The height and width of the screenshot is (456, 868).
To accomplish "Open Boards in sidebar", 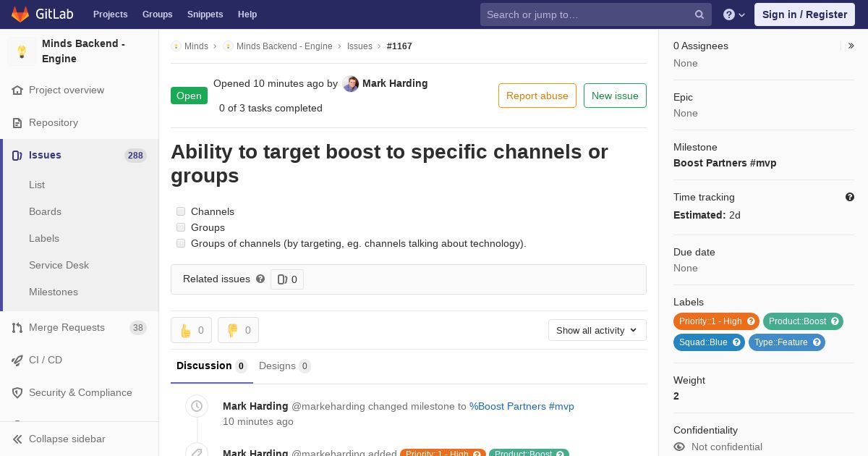I will click(x=45, y=212).
